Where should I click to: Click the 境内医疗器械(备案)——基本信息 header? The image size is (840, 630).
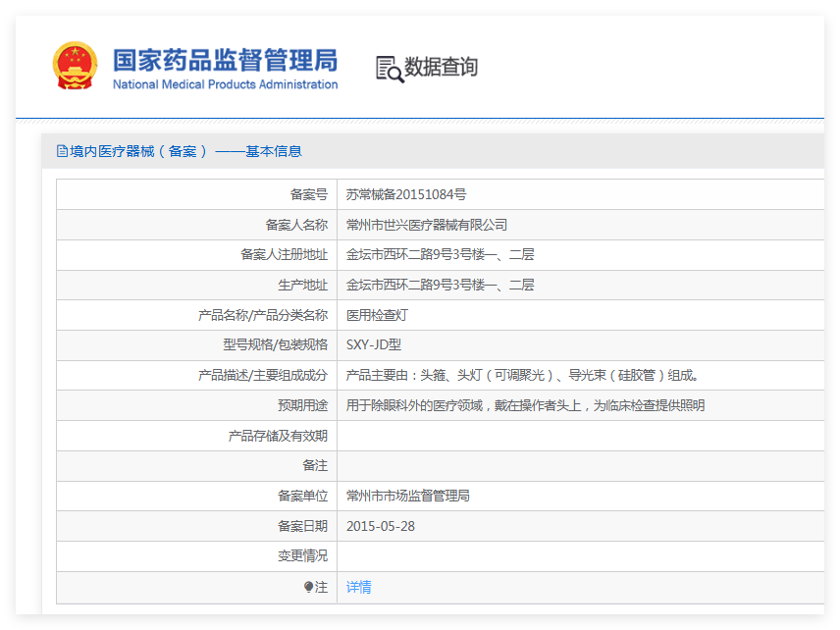(185, 151)
